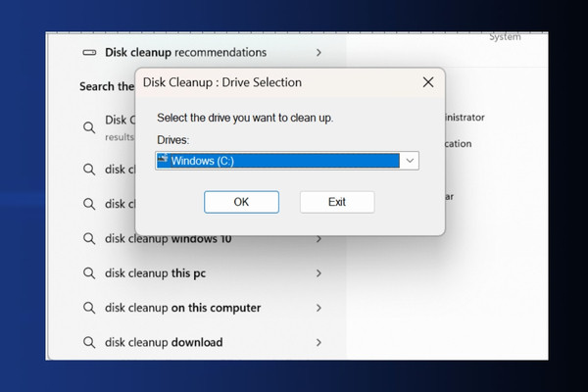The width and height of the screenshot is (588, 392).
Task: Click search icon beside disk cleanup this pc
Action: [89, 273]
